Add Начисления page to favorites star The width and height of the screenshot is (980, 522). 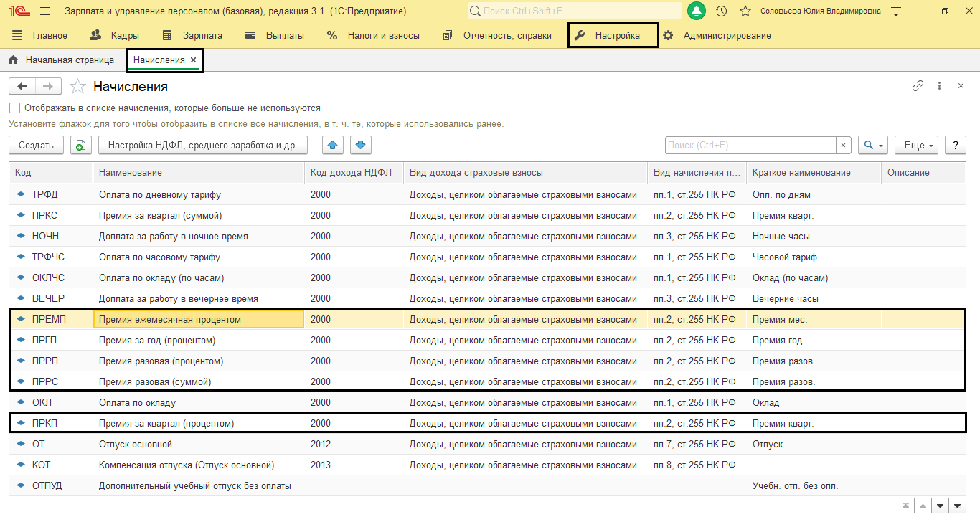pyautogui.click(x=77, y=87)
